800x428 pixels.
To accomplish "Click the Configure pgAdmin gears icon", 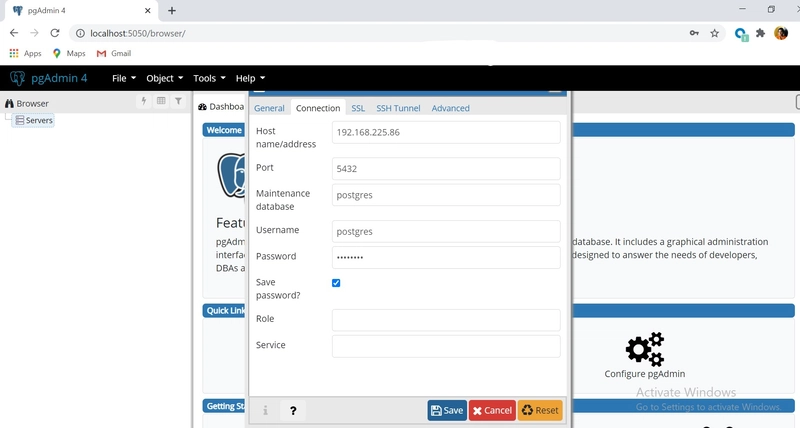I will click(645, 349).
